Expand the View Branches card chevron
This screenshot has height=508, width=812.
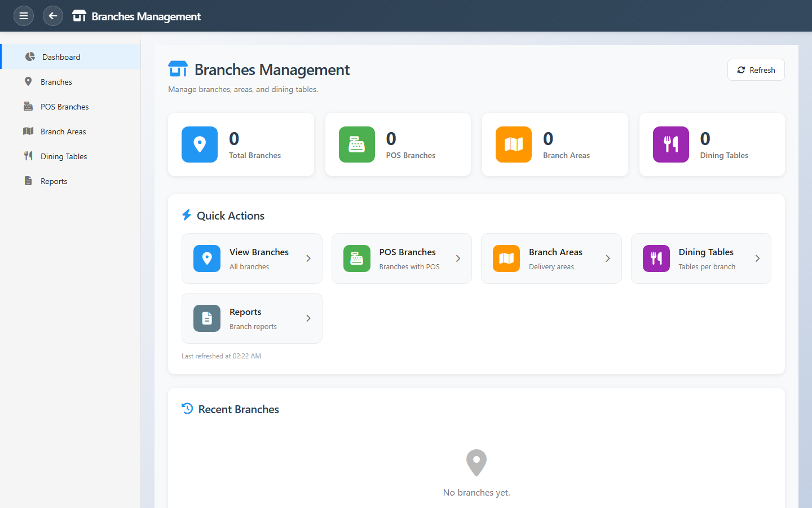tap(308, 259)
